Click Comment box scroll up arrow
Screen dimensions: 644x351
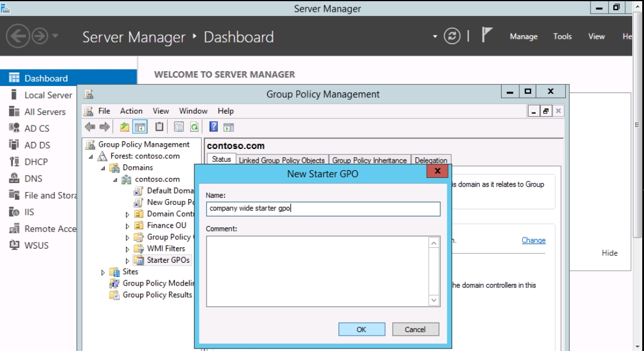434,243
